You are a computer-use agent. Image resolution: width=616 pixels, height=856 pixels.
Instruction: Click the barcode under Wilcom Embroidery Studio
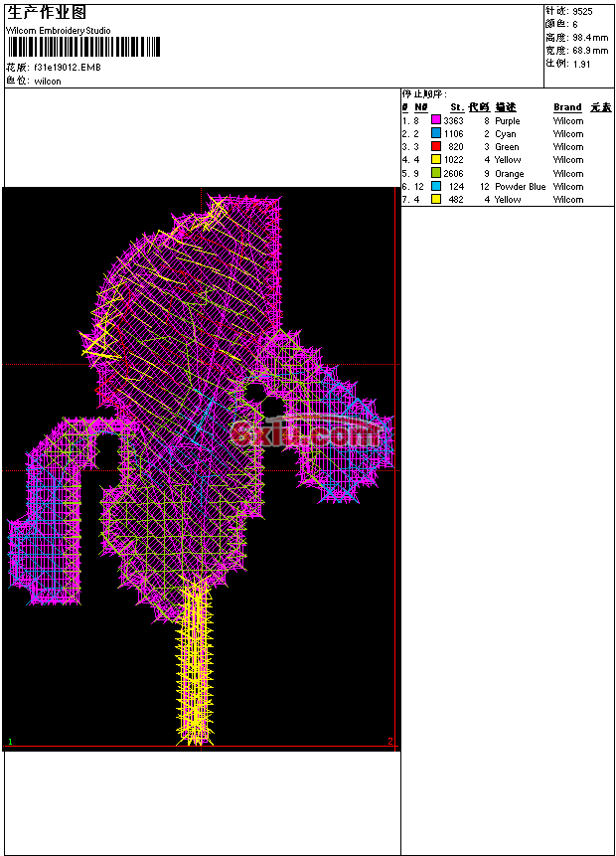(x=83, y=47)
